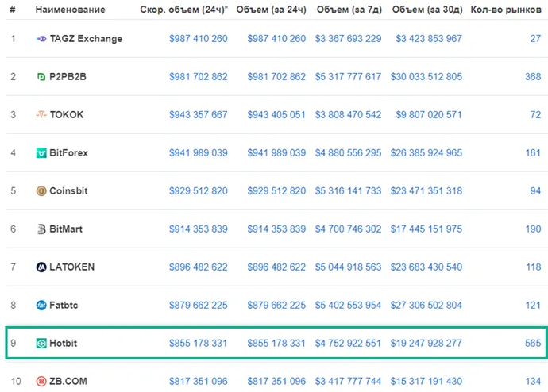
Task: Click BitMart 30-day volume $17 445 151 975
Action: (426, 229)
